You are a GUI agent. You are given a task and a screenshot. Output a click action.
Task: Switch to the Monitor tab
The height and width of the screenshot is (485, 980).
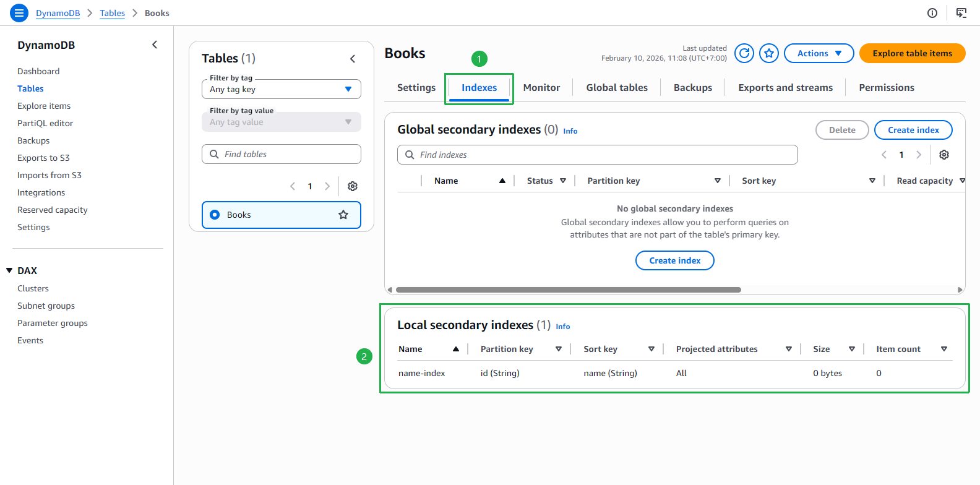[541, 88]
